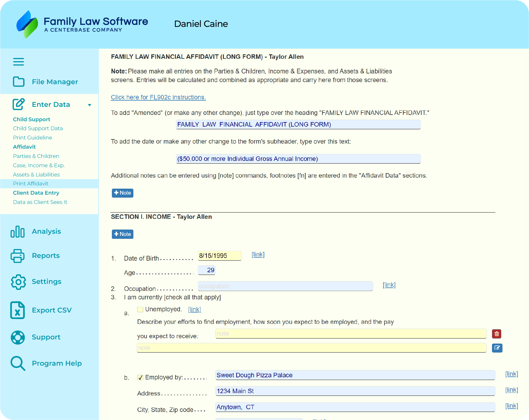Open Parties & Children sidebar item
This screenshot has height=420, width=529.
(36, 156)
